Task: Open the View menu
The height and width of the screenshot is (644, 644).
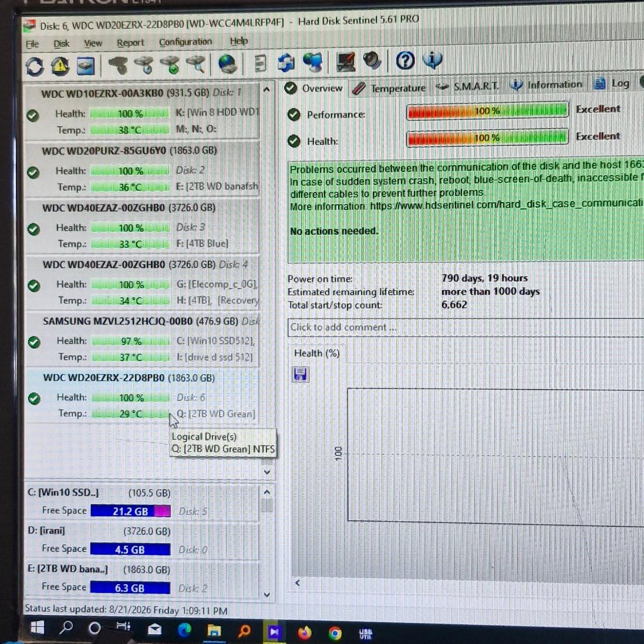Action: (x=93, y=43)
